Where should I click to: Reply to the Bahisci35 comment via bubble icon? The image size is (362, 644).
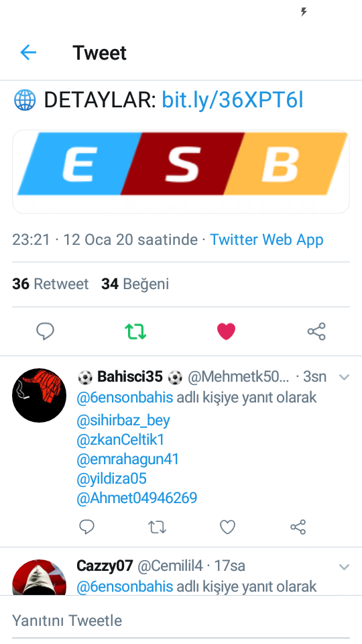tap(86, 527)
